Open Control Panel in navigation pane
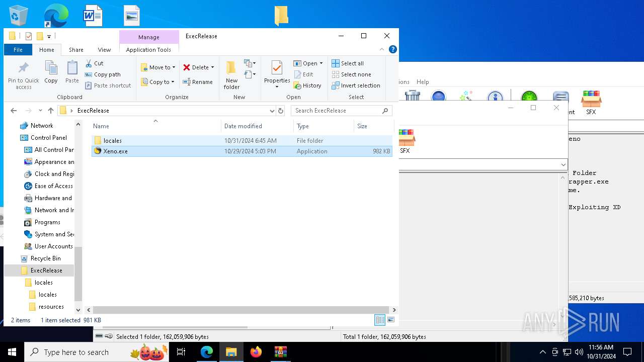The image size is (644, 362). [x=48, y=138]
